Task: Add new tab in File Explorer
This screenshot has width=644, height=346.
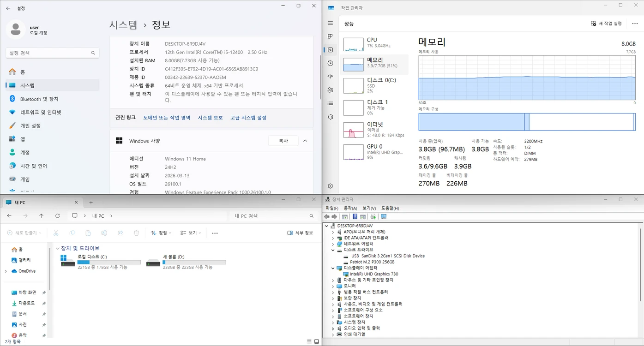Action: tap(91, 203)
